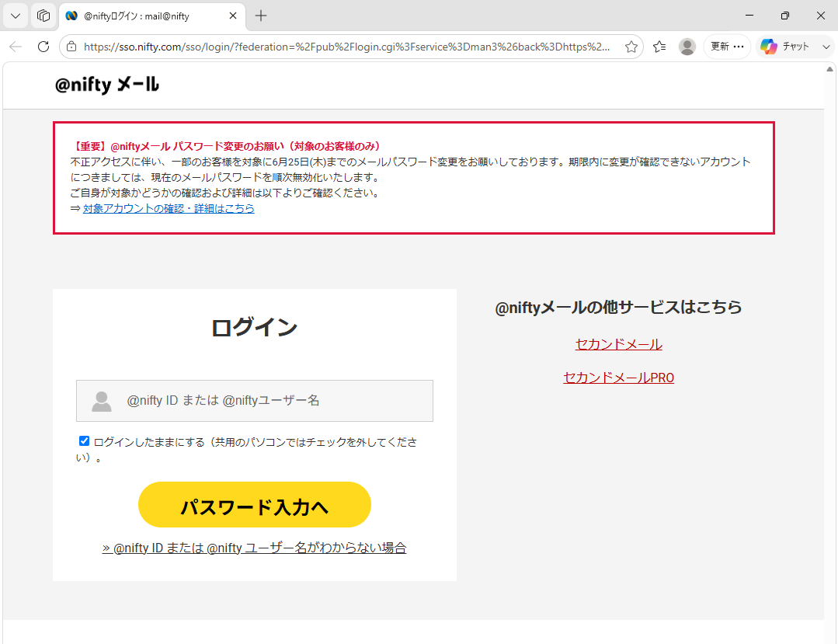This screenshot has width=838, height=644.
Task: Click the パスワード入力へ button
Action: [255, 504]
